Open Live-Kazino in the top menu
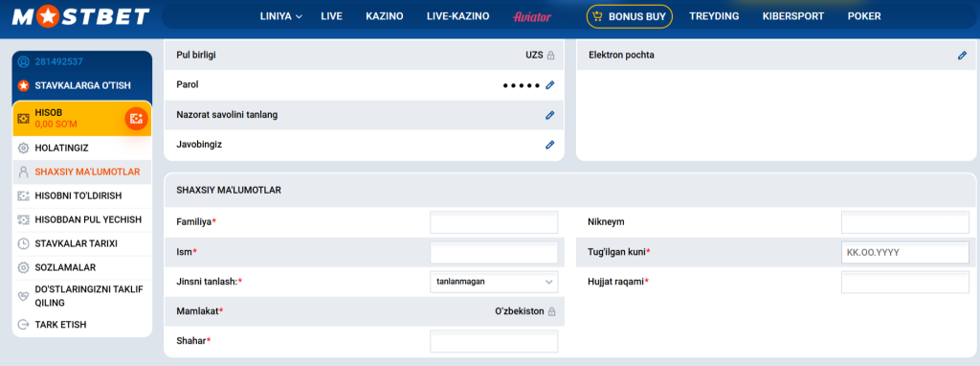980x366 pixels. pos(457,16)
